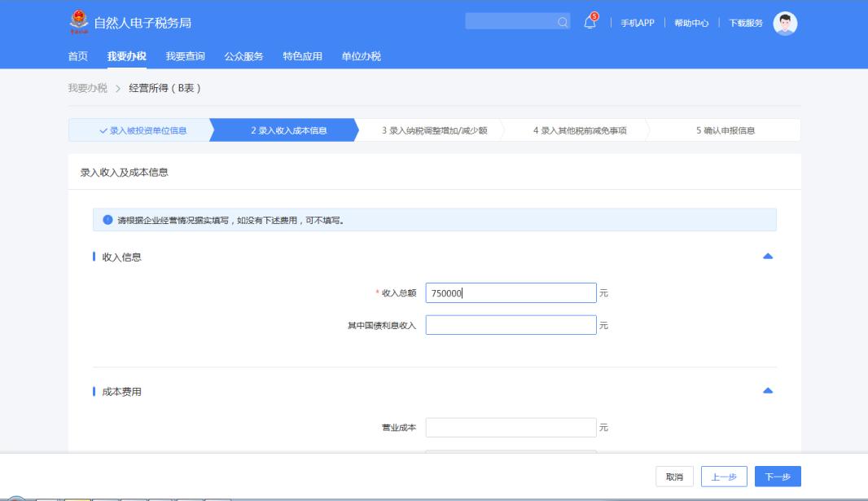Go to 首页 in navigation bar
This screenshot has height=501, width=868.
tap(77, 56)
